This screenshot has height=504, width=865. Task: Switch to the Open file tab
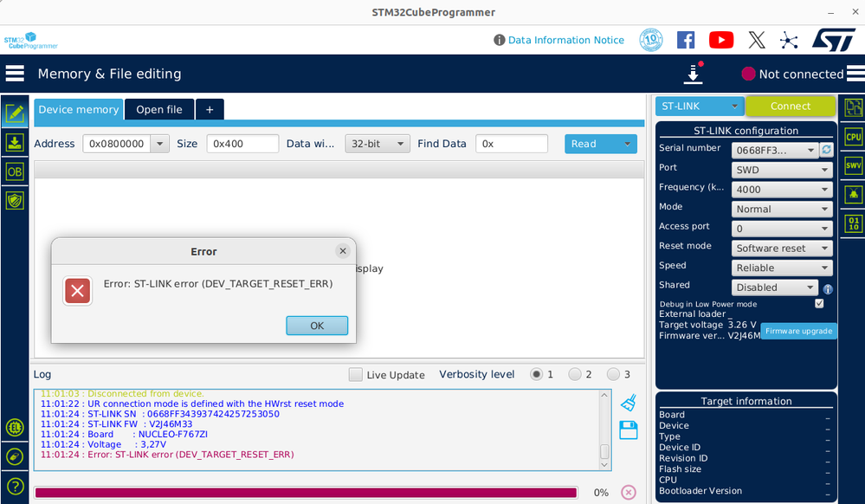pyautogui.click(x=159, y=109)
